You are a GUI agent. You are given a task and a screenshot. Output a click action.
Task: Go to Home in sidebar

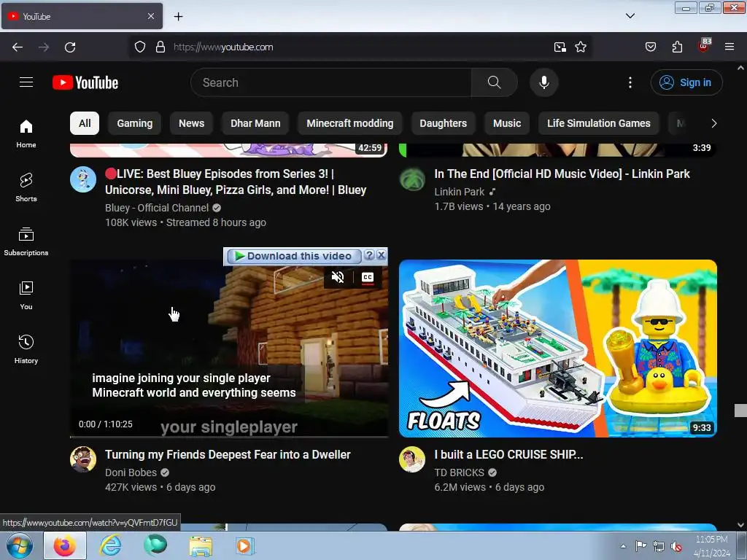26,134
